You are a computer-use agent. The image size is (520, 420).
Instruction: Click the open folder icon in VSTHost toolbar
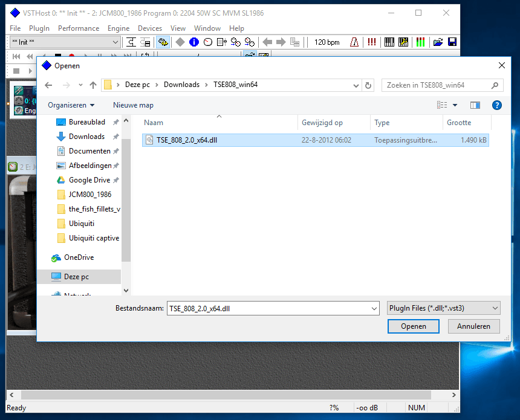pos(438,42)
